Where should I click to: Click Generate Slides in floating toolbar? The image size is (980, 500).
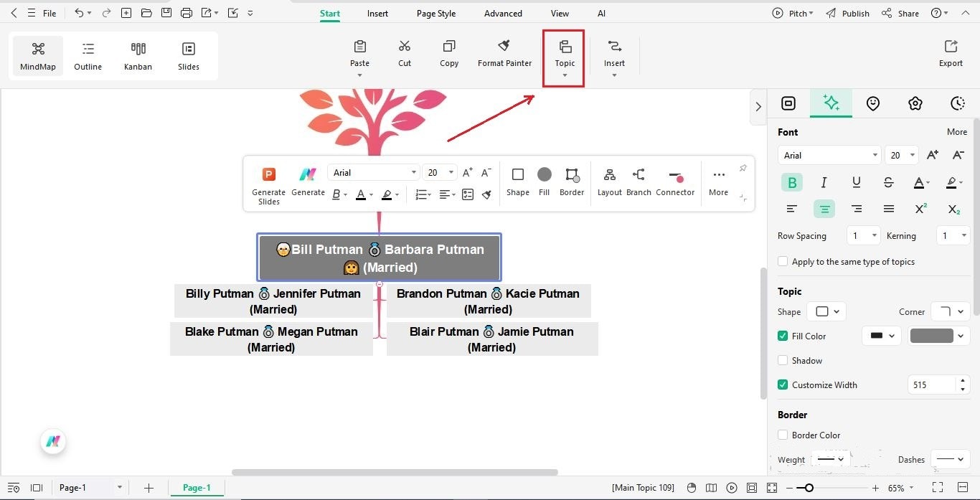(x=268, y=186)
